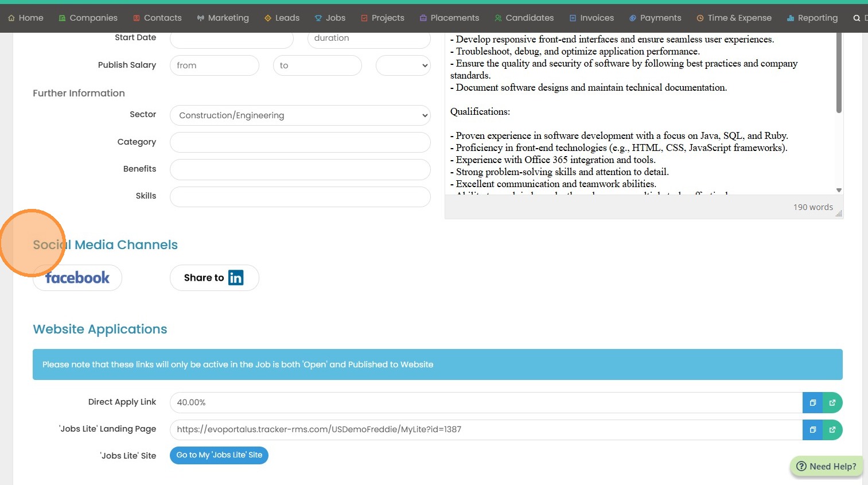Click the Payments nav icon
This screenshot has width=868, height=485.
pyautogui.click(x=633, y=18)
